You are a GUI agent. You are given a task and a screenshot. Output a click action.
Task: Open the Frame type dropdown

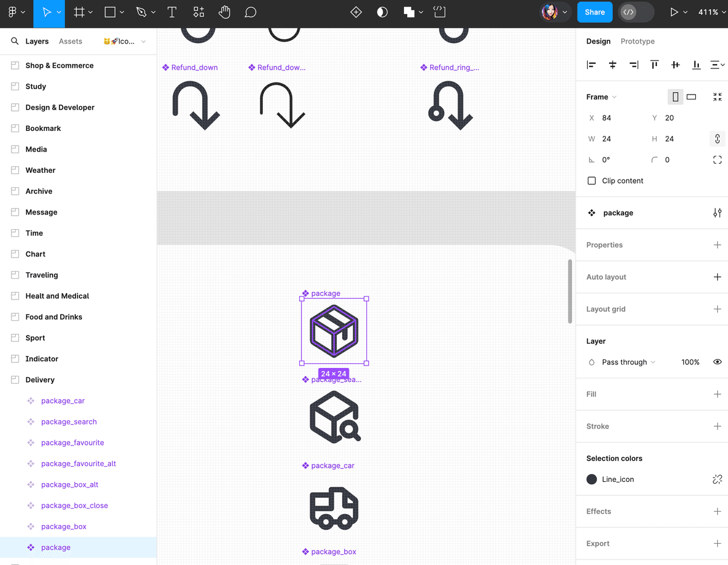click(x=601, y=97)
